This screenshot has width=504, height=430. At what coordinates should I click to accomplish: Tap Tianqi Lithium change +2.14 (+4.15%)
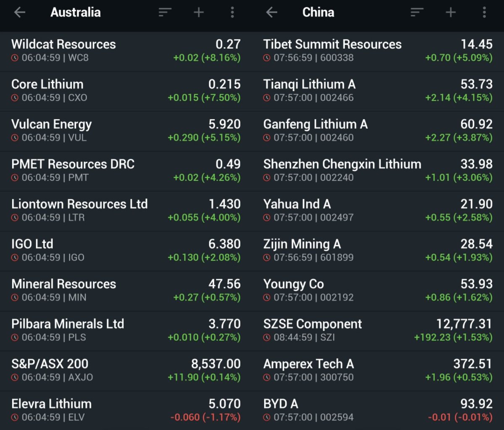tap(459, 98)
